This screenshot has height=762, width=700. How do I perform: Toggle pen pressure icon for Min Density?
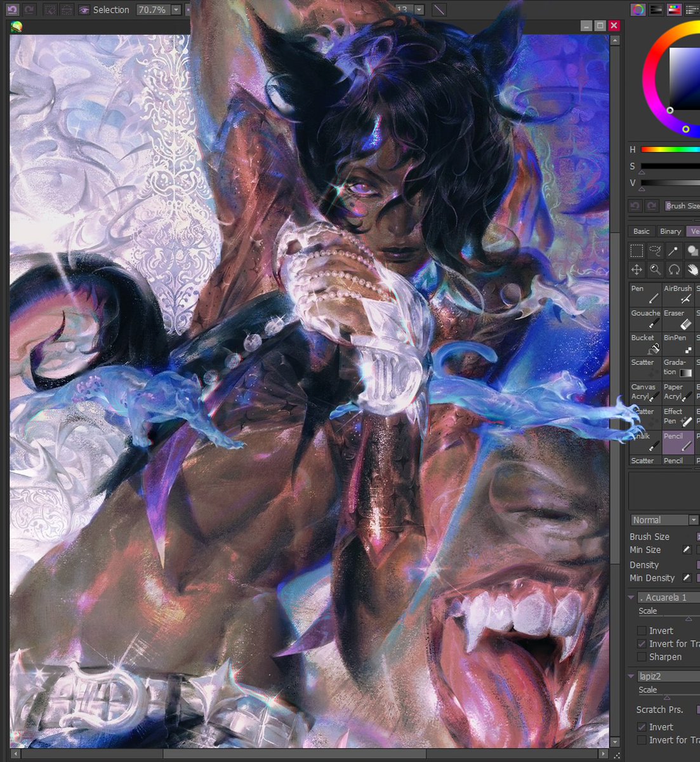pyautogui.click(x=687, y=578)
